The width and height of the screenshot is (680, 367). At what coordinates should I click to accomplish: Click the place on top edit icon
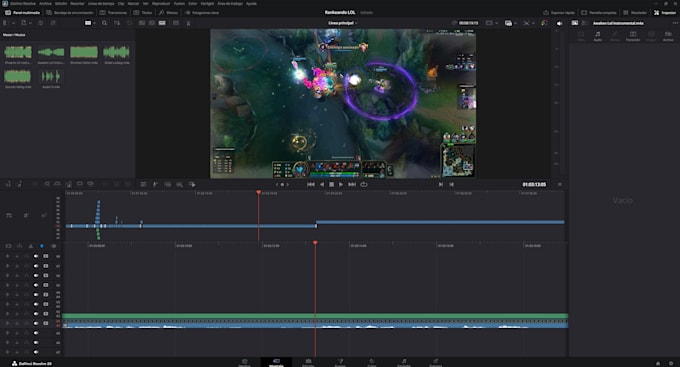[x=79, y=184]
